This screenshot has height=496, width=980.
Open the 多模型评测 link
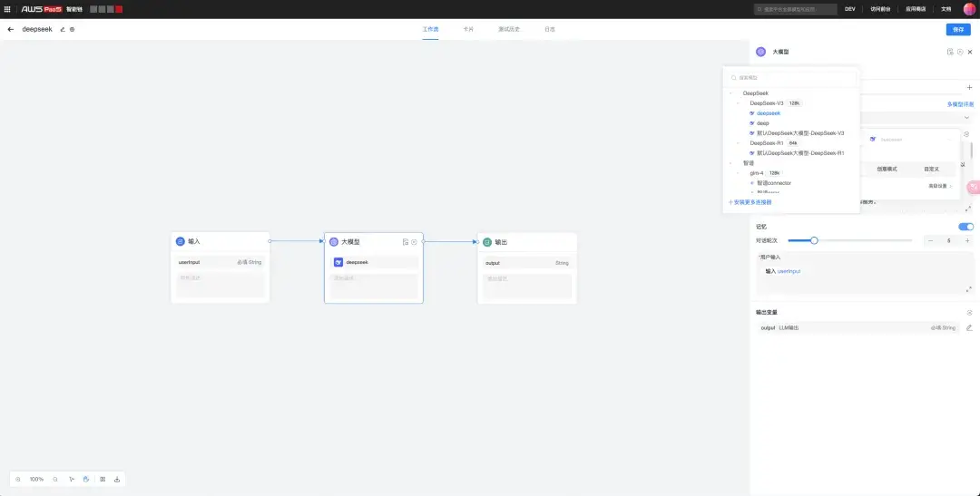960,104
